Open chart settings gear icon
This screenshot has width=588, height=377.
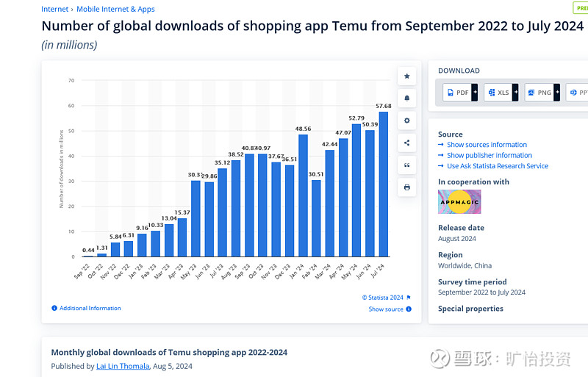[x=407, y=121]
